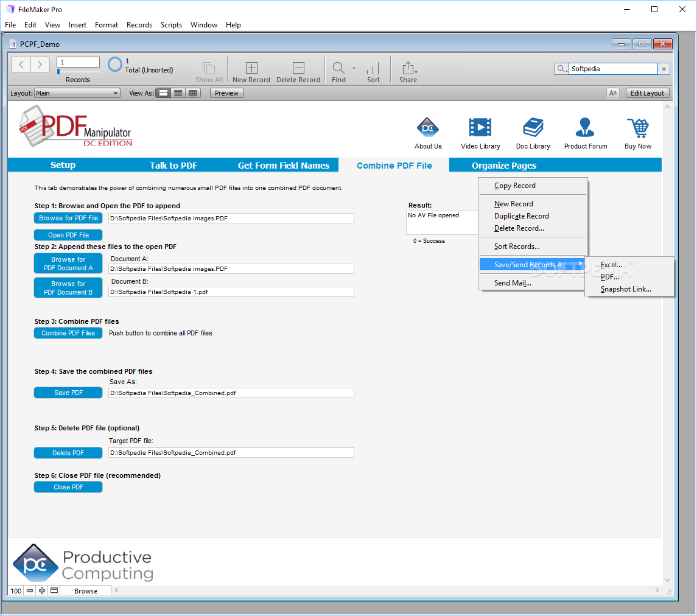Open the Help menu
Viewport: 697px width, 616px height.
coord(233,25)
